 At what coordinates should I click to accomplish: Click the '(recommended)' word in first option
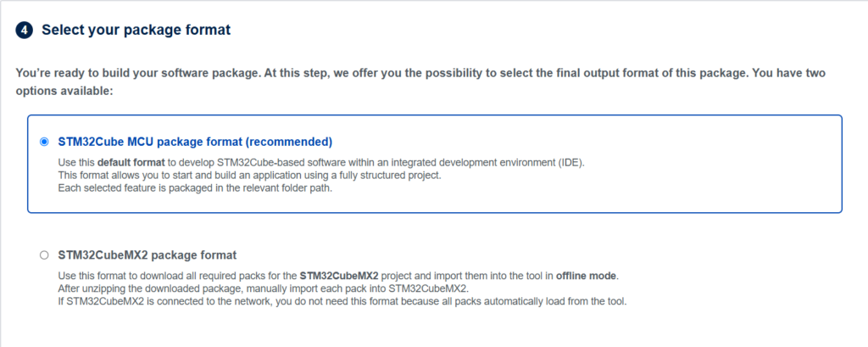288,142
